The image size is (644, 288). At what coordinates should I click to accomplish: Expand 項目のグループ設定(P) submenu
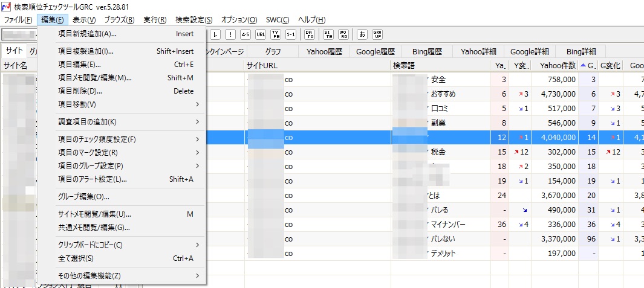coord(122,166)
